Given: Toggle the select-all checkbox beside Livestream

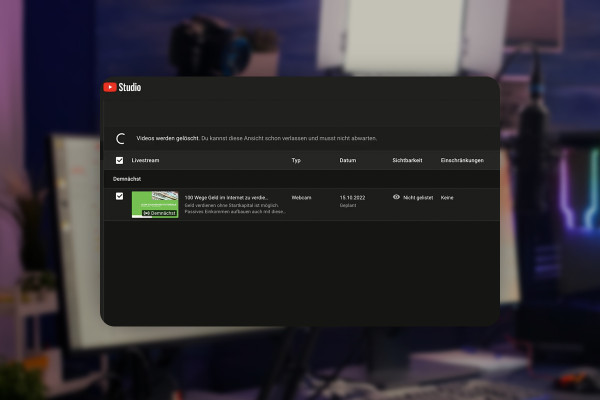Looking at the screenshot, I should [x=119, y=160].
